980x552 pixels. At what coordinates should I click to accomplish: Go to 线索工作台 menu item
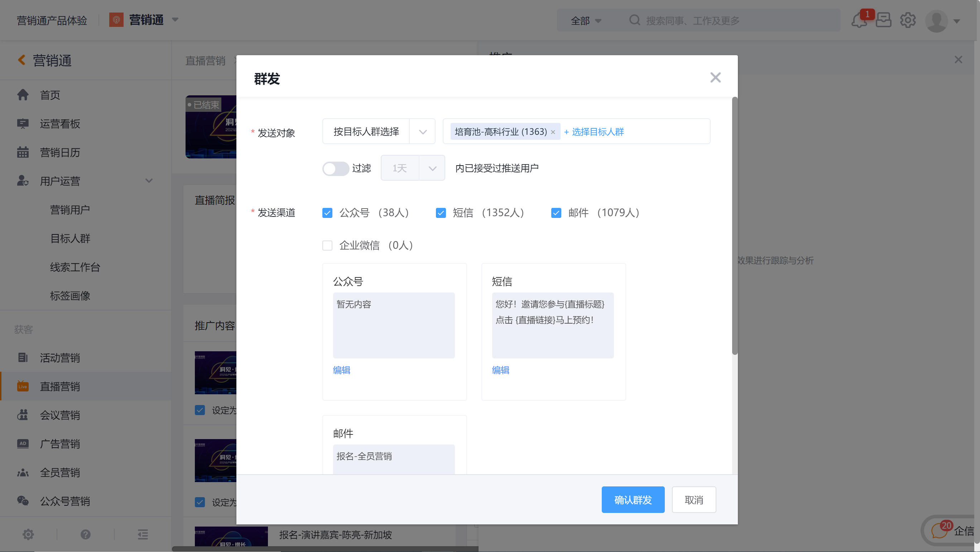click(x=75, y=267)
